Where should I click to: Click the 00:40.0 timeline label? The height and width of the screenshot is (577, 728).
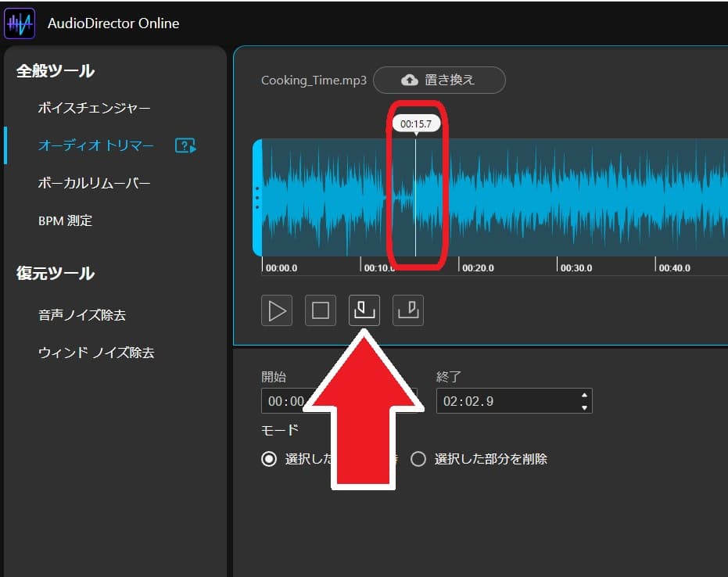675,268
